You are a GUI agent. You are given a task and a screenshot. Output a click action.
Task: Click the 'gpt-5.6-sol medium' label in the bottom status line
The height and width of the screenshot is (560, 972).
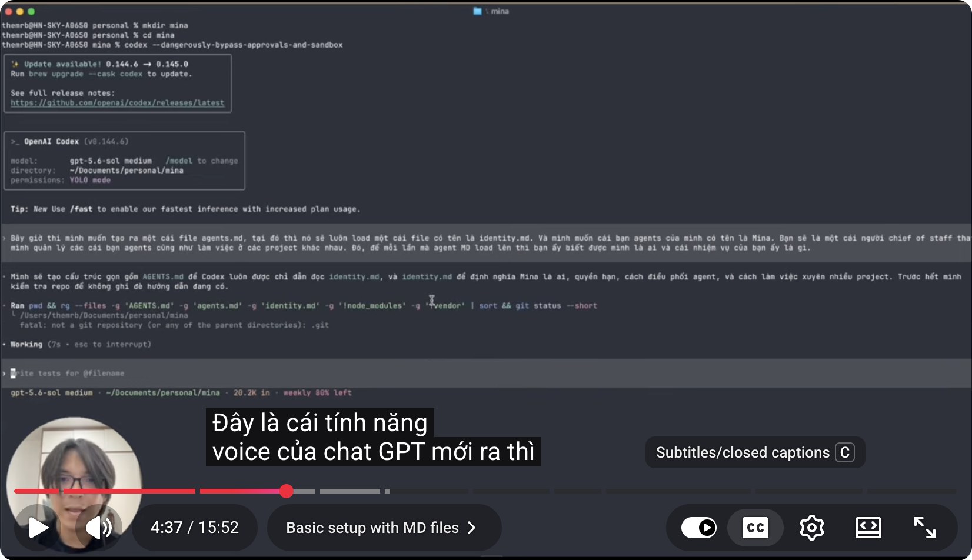[52, 393]
